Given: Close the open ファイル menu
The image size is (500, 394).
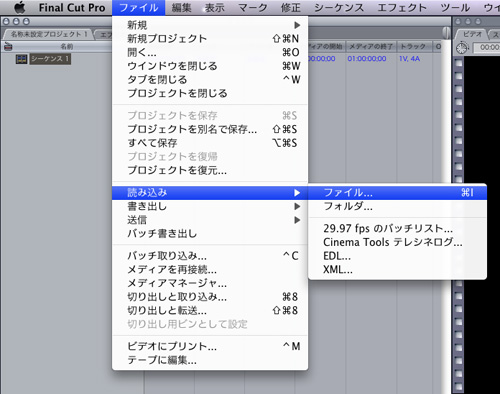Looking at the screenshot, I should (x=139, y=7).
